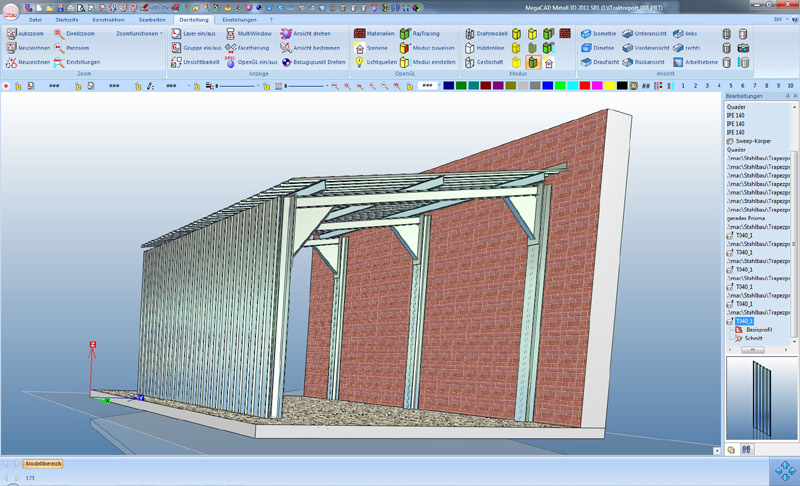The height and width of the screenshot is (486, 800).
Task: Open the Stil dropdown
Action: pyautogui.click(x=777, y=19)
